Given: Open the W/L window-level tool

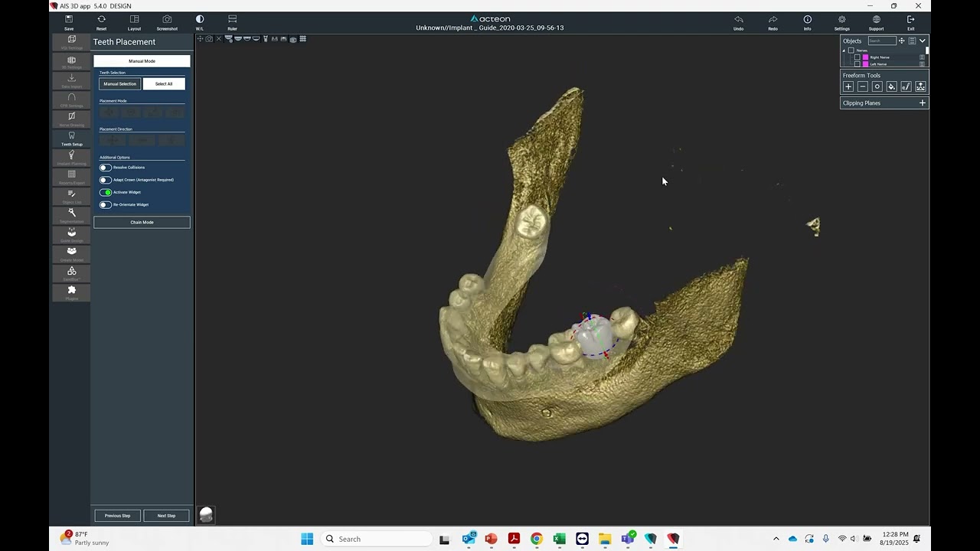Looking at the screenshot, I should pos(200,22).
